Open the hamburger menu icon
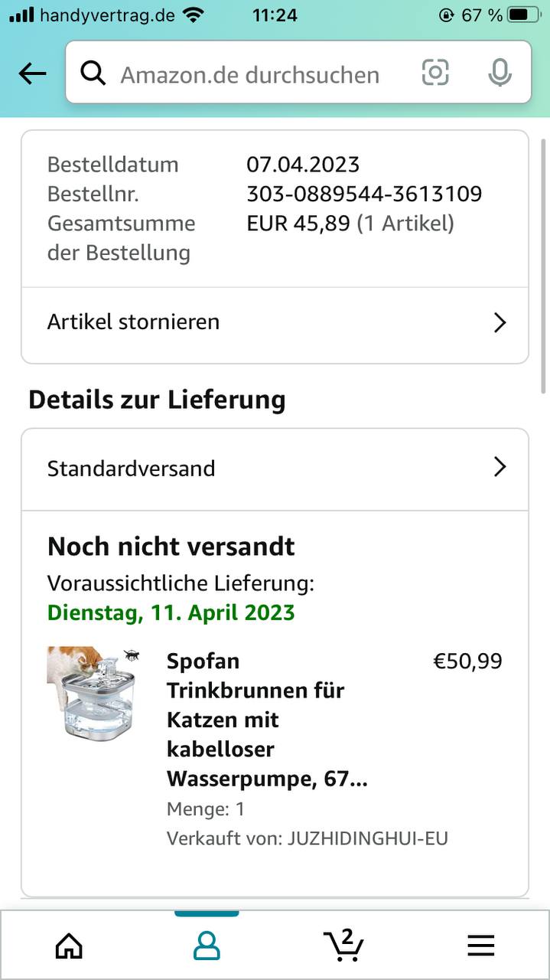Viewport: 550px width, 980px height. 481,946
